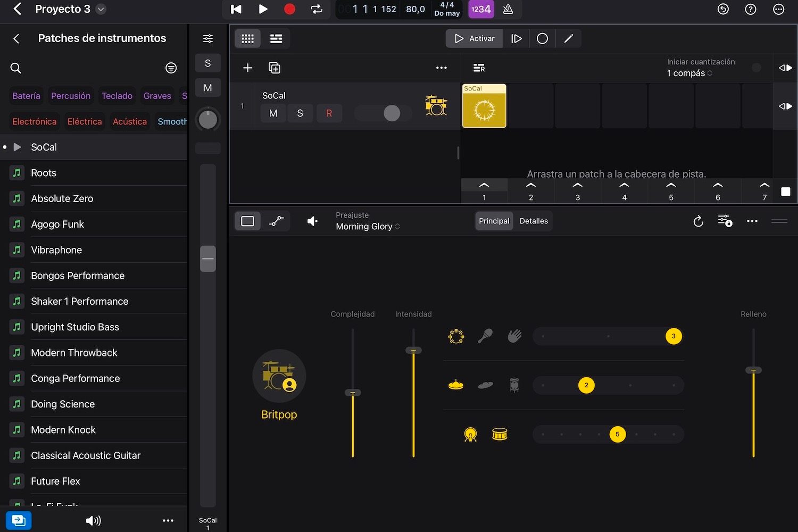Screen dimensions: 798x532
Task: Expand the Proyecto 3 title menu
Action: click(x=100, y=9)
